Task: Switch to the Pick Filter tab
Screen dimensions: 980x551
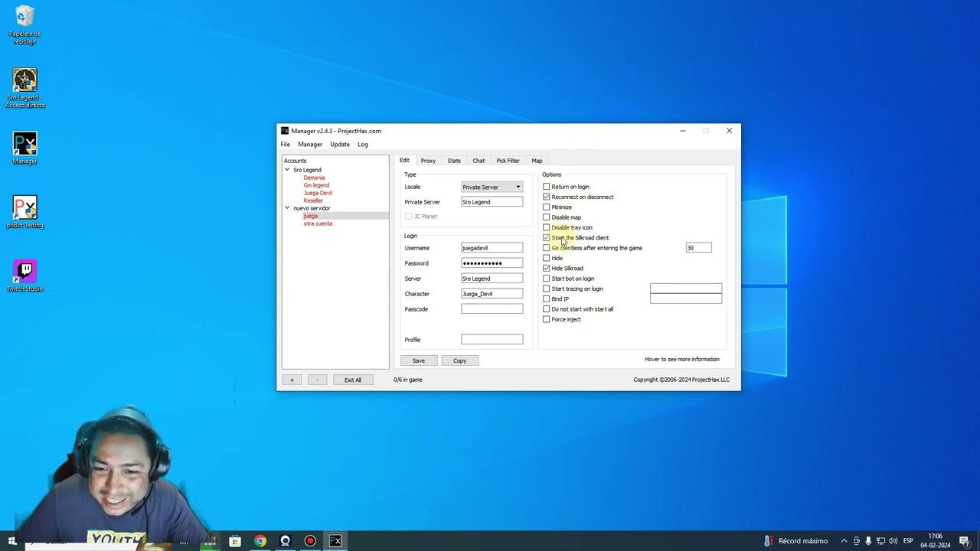Action: 508,161
